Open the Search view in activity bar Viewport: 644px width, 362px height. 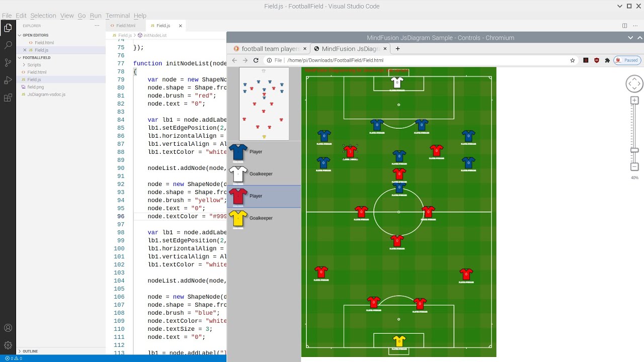point(8,45)
